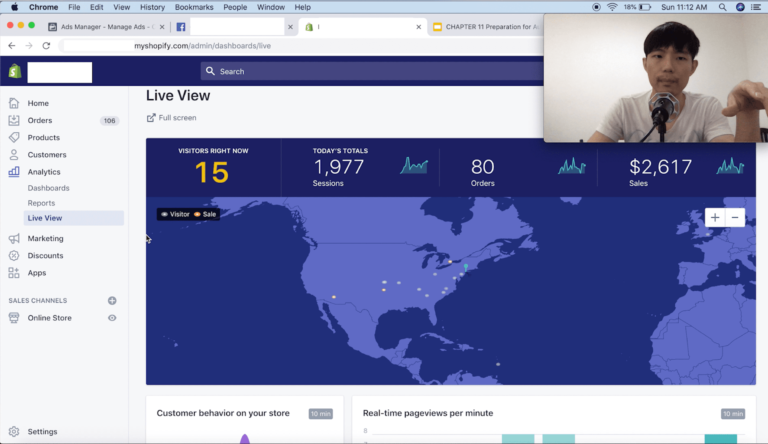Click the 80 orders total
The width and height of the screenshot is (768, 444).
(x=482, y=167)
